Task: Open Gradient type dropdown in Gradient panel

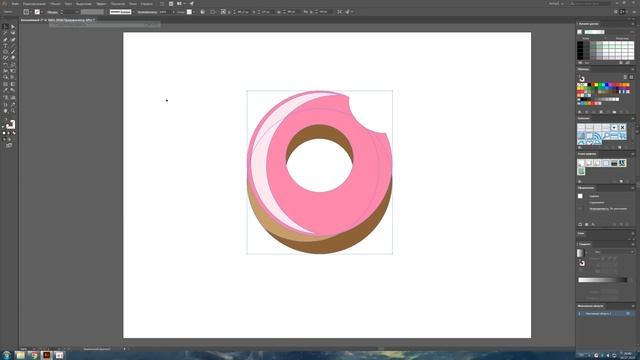Action: pyautogui.click(x=613, y=252)
